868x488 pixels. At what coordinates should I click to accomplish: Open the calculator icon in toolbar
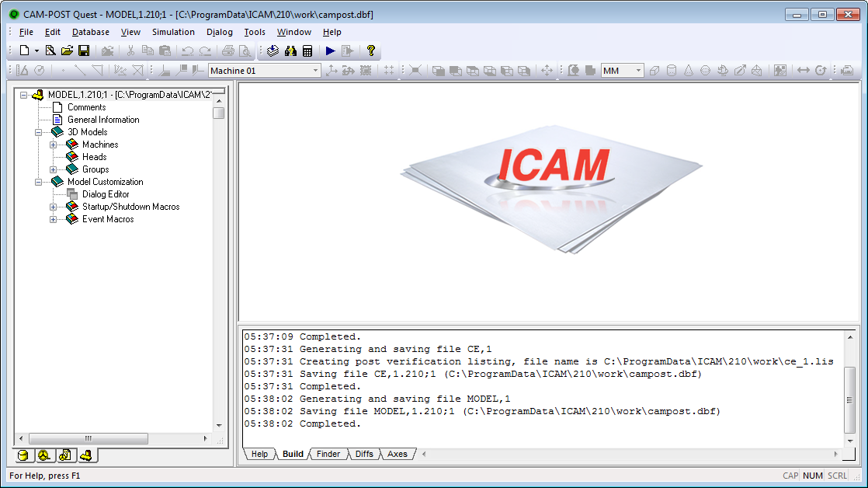click(307, 51)
